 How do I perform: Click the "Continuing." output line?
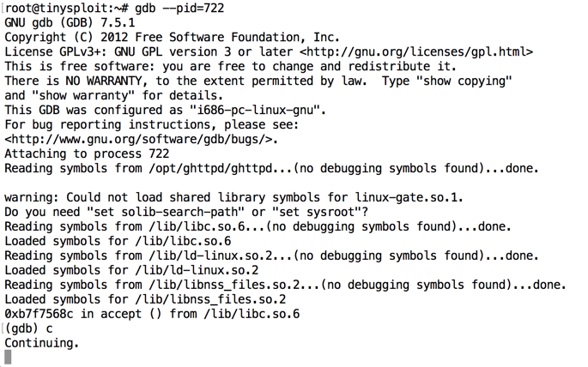[41, 343]
